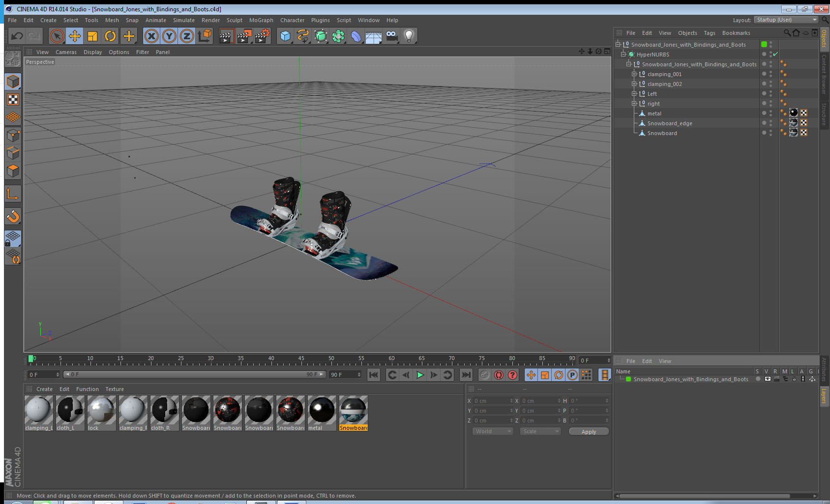Expand the Left object group
Screen dimensions: 830x504
tap(634, 94)
